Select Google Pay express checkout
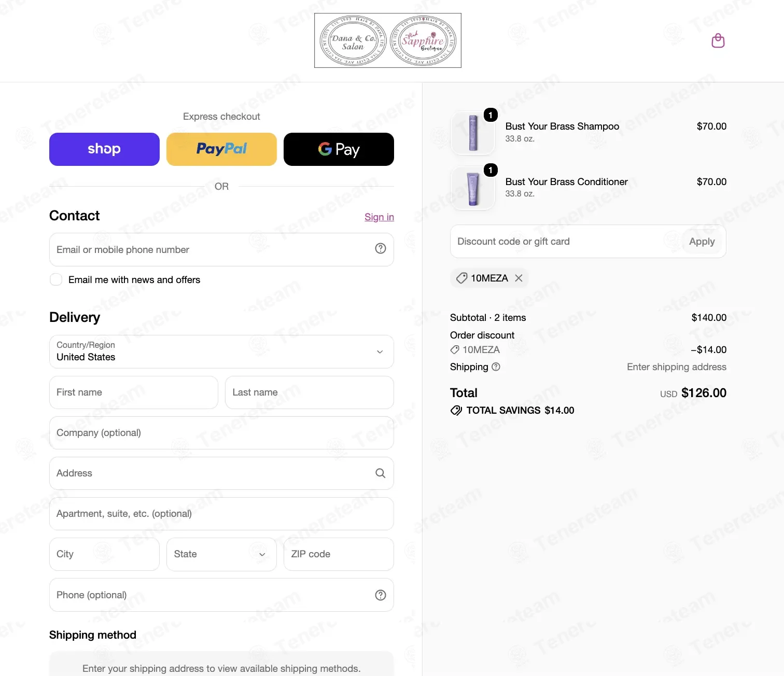Viewport: 784px width, 676px height. click(x=339, y=149)
